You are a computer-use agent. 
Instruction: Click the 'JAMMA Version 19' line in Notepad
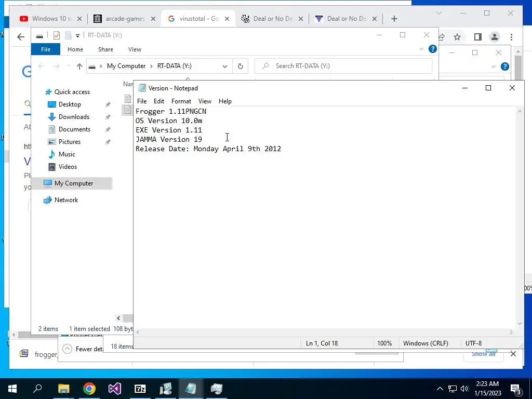coord(169,139)
